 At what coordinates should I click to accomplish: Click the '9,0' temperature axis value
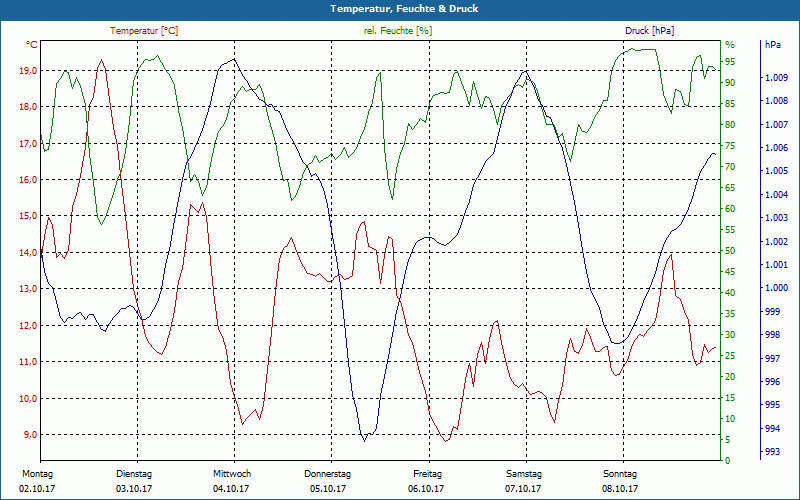tap(30, 435)
